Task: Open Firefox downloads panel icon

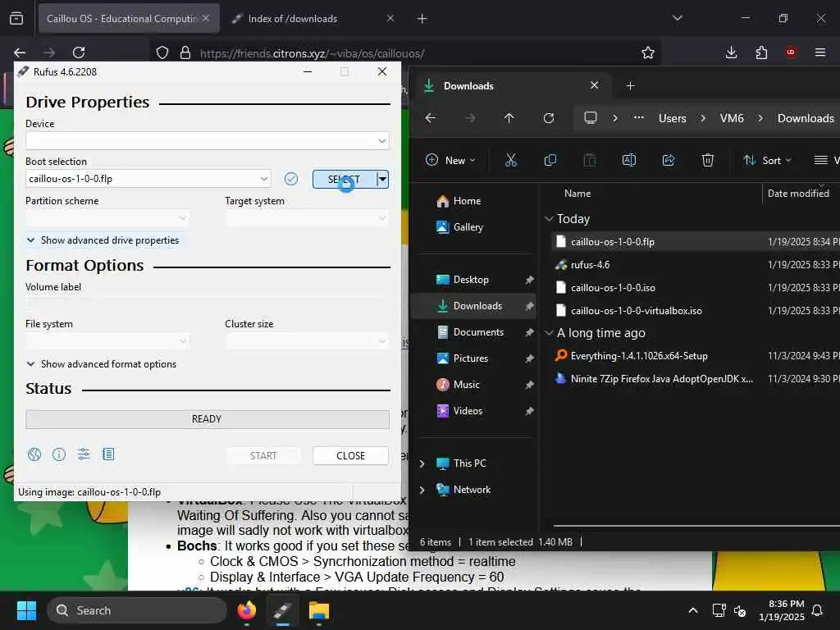Action: (x=731, y=52)
